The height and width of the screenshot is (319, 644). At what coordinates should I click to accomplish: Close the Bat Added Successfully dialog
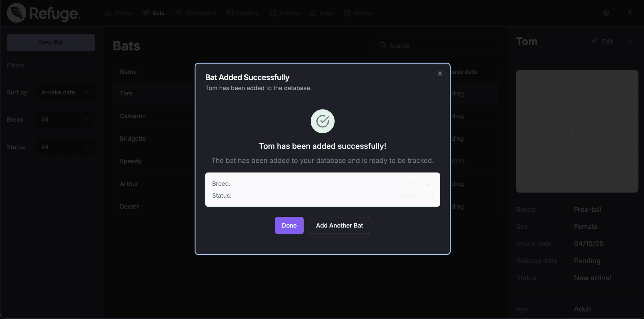click(440, 73)
